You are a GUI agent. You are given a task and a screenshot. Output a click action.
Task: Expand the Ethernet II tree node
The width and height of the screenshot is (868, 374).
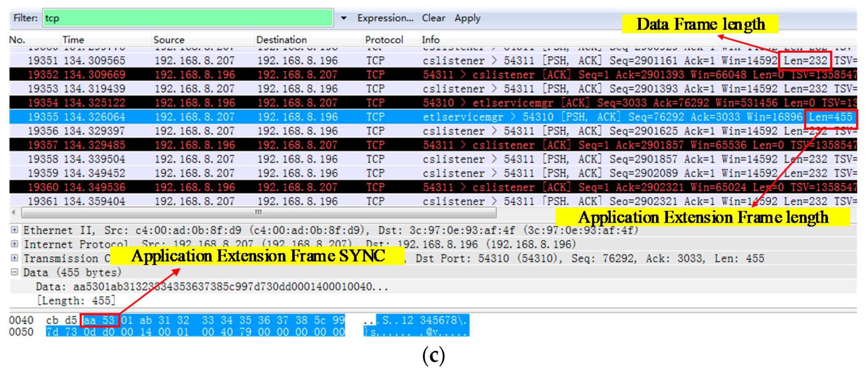click(x=14, y=230)
